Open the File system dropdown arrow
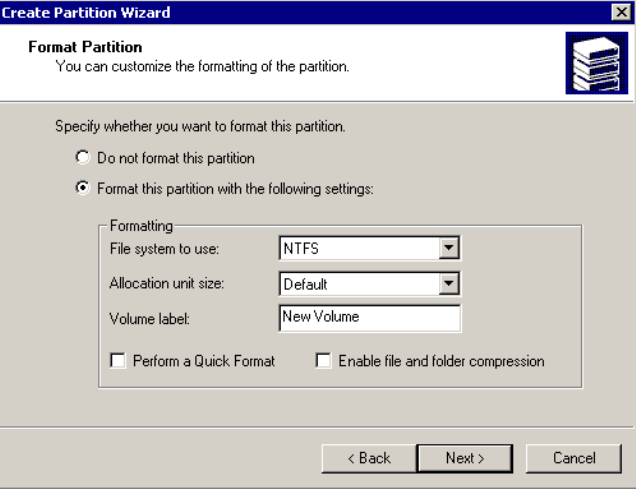The image size is (636, 489). click(x=449, y=247)
